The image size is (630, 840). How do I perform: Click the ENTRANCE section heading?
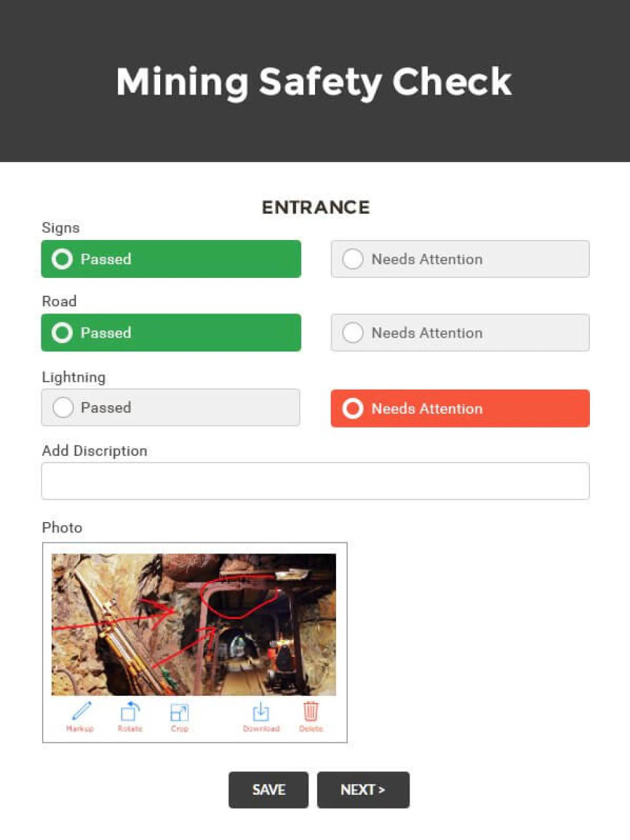coord(316,207)
